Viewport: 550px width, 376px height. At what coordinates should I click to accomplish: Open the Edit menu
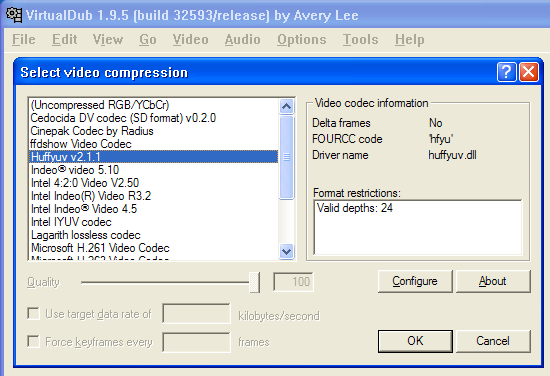65,39
